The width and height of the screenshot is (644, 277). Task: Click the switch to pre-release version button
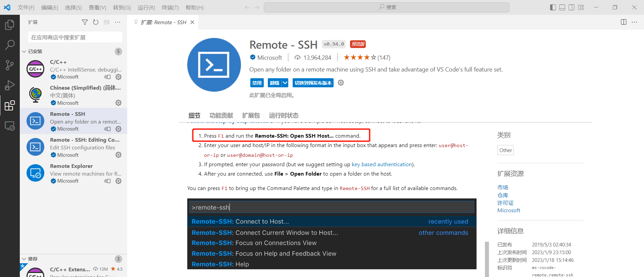[x=313, y=83]
